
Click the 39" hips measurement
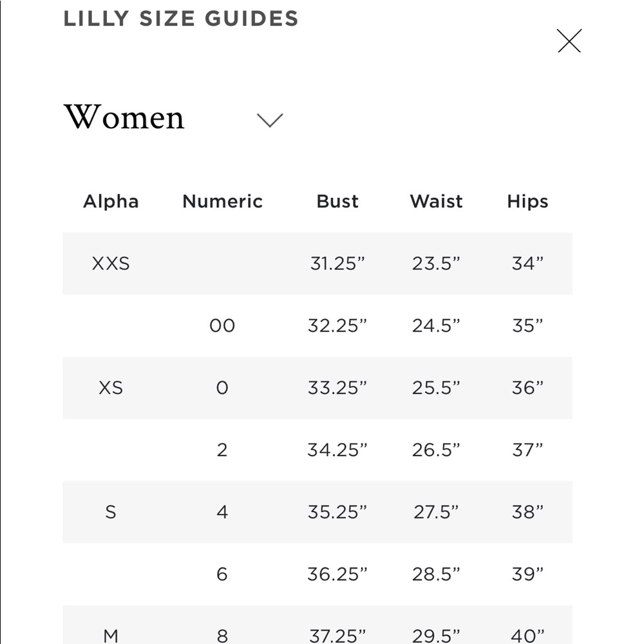[528, 574]
